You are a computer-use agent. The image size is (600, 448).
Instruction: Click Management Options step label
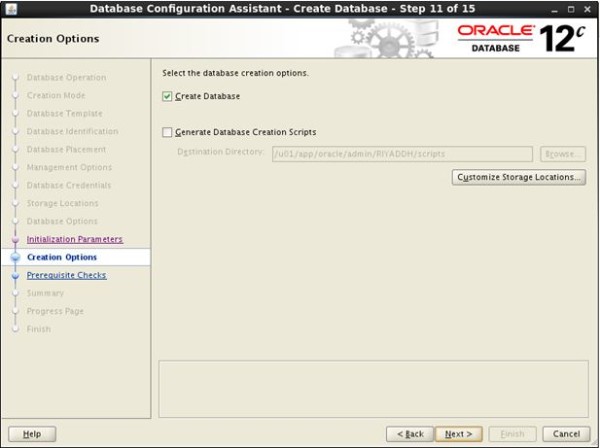pyautogui.click(x=69, y=167)
